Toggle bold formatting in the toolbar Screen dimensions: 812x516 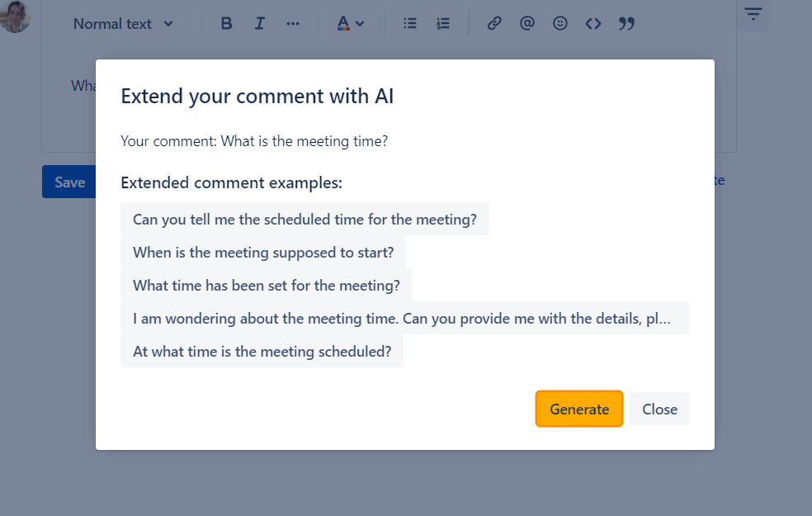coord(227,24)
